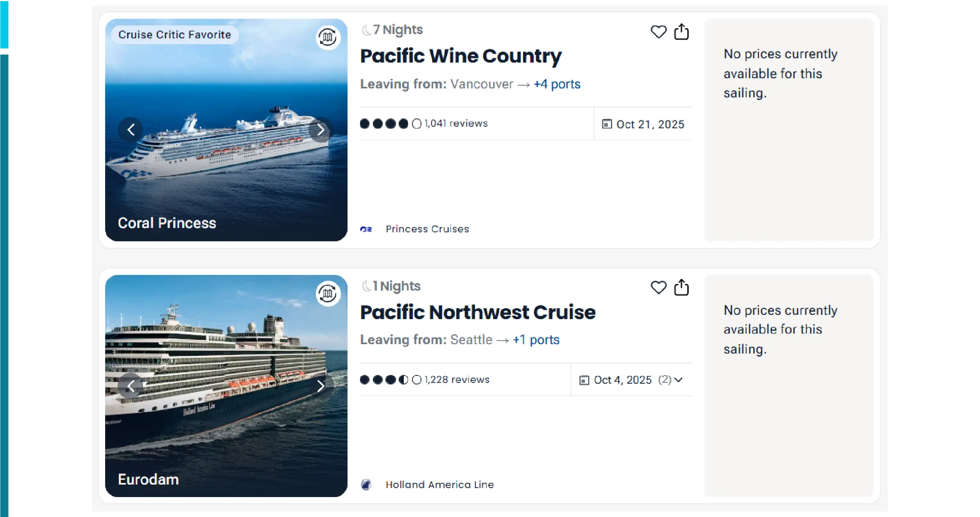Click the calendar icon next to Oct 21, 2025
The height and width of the screenshot is (517, 980).
(x=606, y=124)
